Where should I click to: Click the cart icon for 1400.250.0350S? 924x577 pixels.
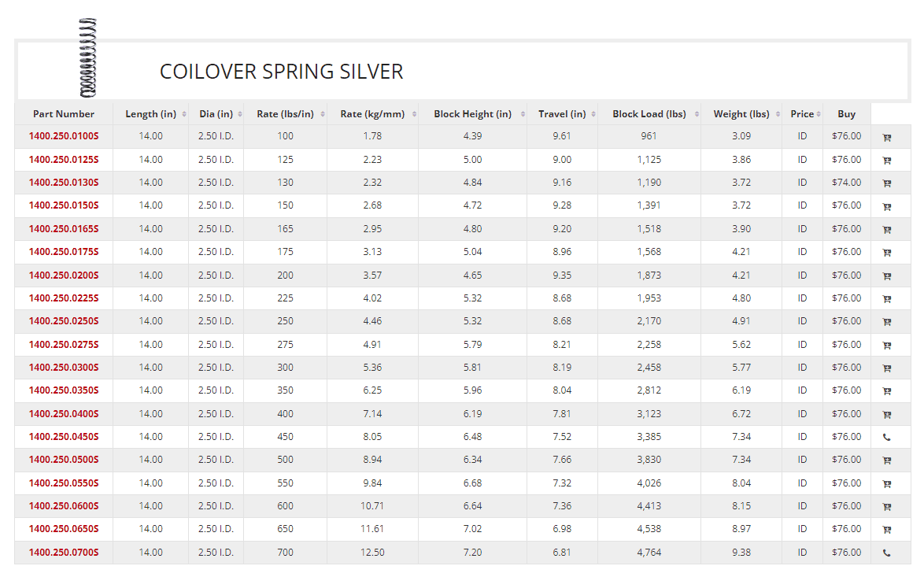pyautogui.click(x=886, y=391)
